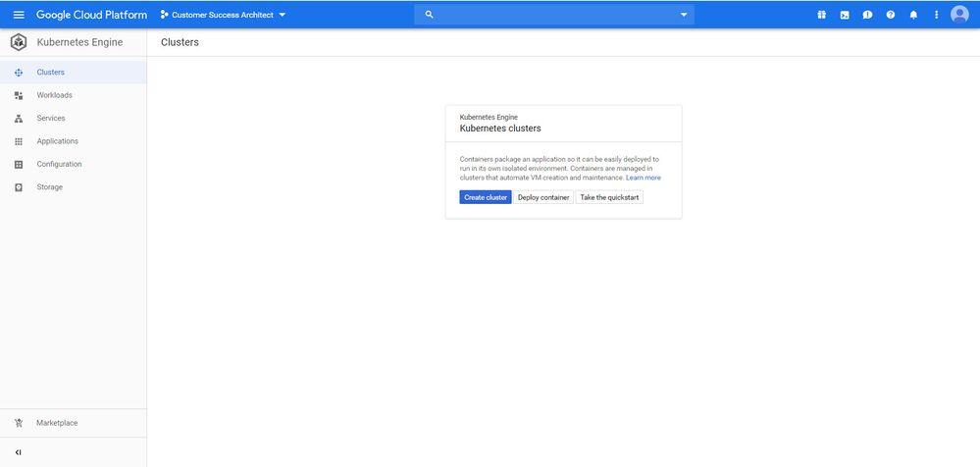The height and width of the screenshot is (467, 980).
Task: Focus the top search input field
Action: pos(553,15)
